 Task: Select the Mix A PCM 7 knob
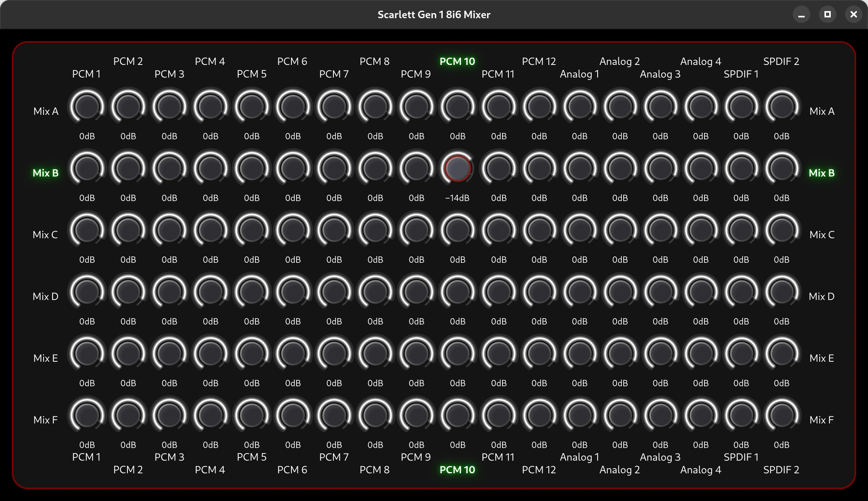(334, 106)
